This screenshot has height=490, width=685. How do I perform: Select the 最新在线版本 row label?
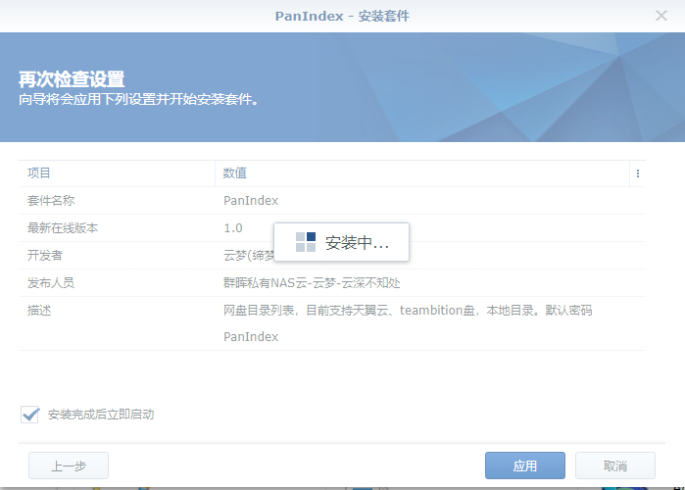pyautogui.click(x=62, y=228)
